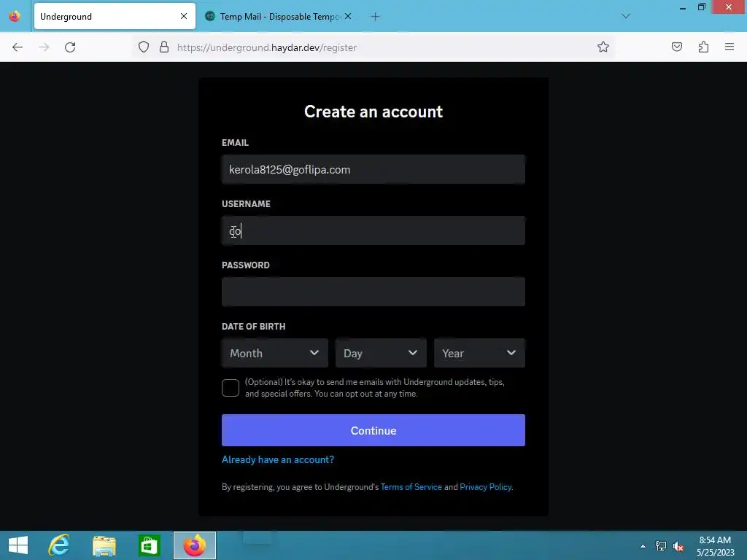Image resolution: width=747 pixels, height=560 pixels.
Task: Click the Username input field
Action: 373,231
